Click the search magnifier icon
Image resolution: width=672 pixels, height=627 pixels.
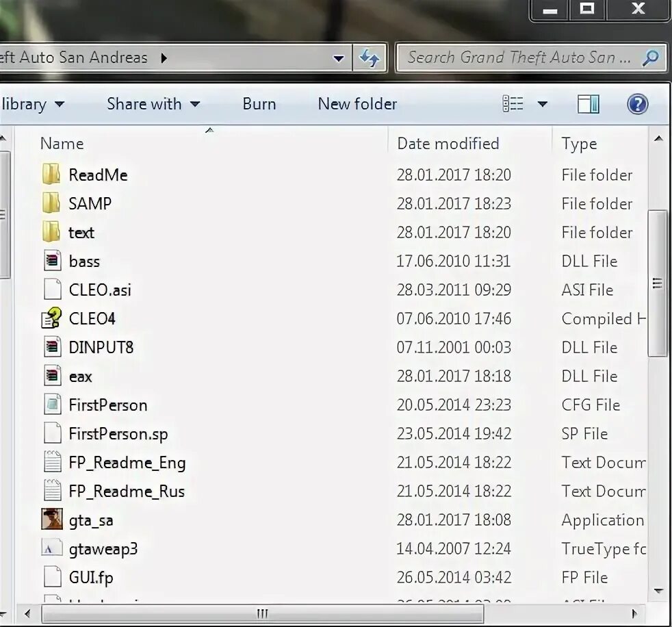click(650, 57)
